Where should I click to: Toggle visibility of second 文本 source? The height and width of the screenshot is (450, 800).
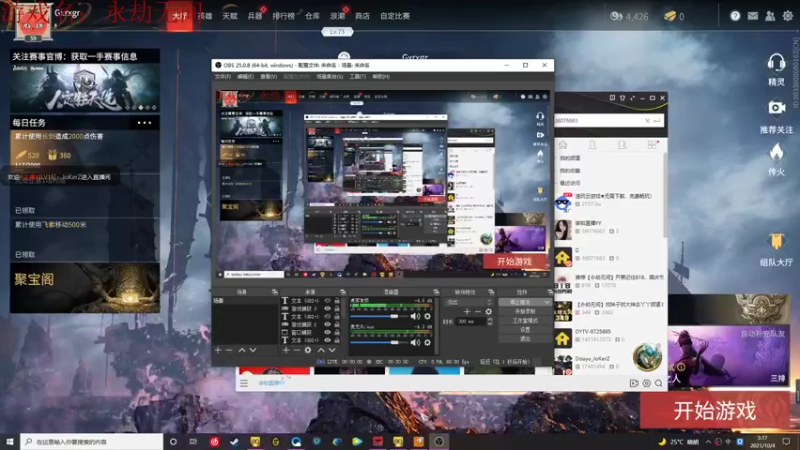coord(328,316)
